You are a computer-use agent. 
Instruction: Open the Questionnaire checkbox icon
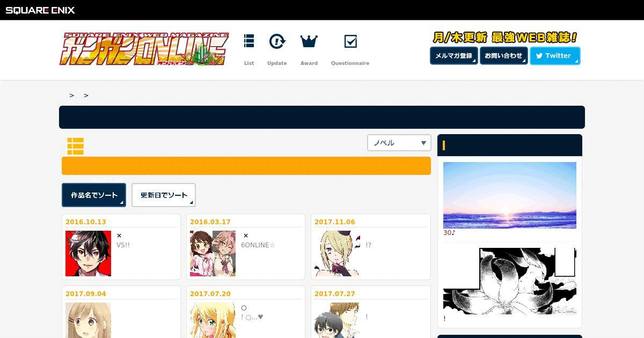350,41
